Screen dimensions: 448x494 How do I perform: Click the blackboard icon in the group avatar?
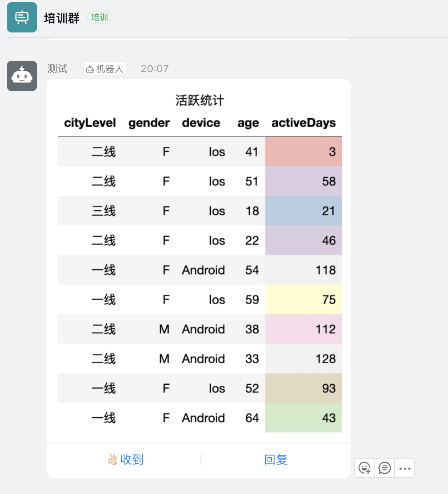click(x=22, y=17)
